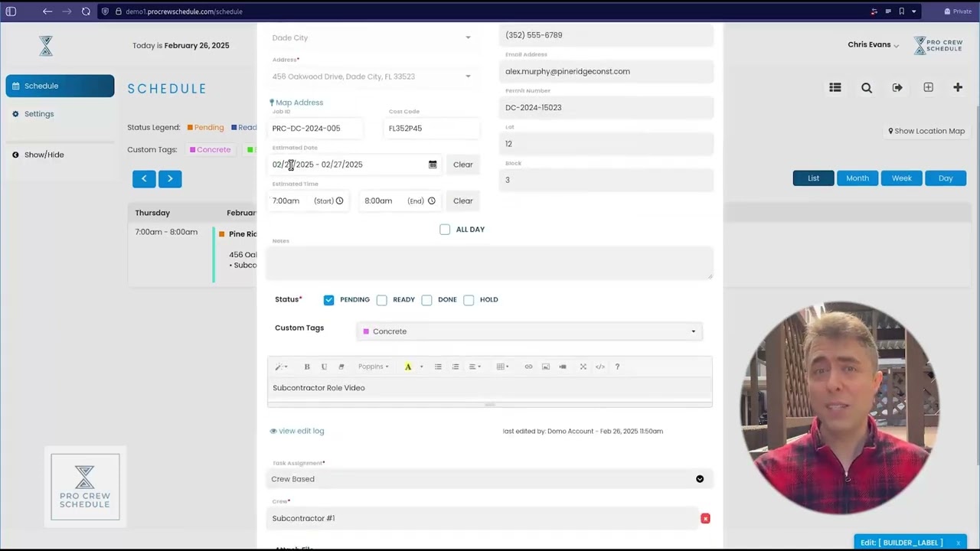Screen dimensions: 980x551
Task: Expand the Task Assignment Crew Based dropdown
Action: 489,479
